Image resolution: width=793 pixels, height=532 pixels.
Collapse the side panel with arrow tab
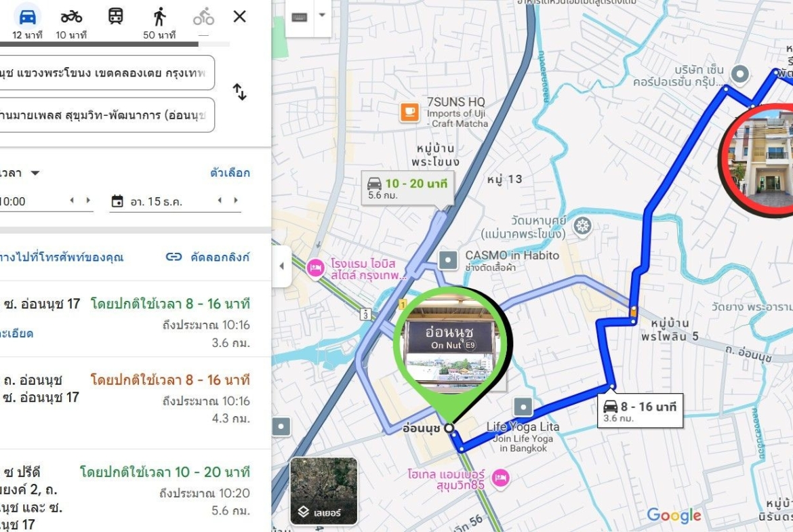click(x=282, y=266)
